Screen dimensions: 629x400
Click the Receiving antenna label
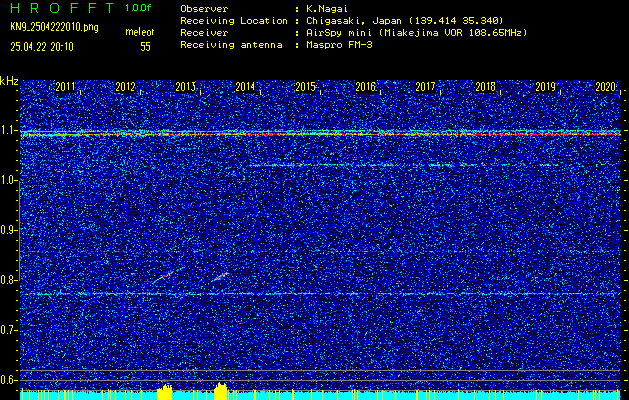(x=231, y=45)
